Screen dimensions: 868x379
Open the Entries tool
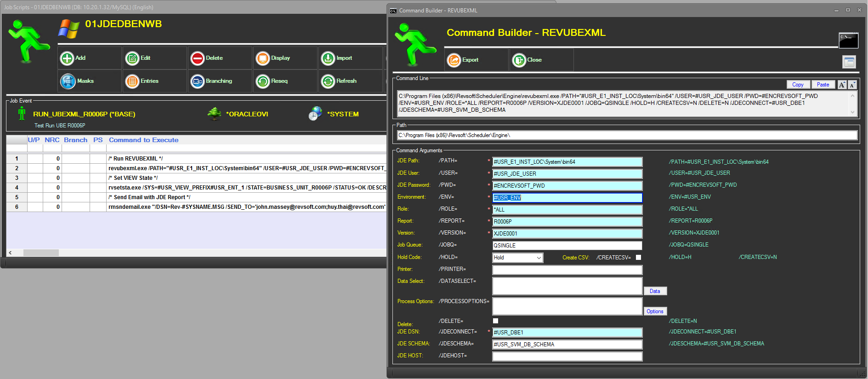pos(155,81)
